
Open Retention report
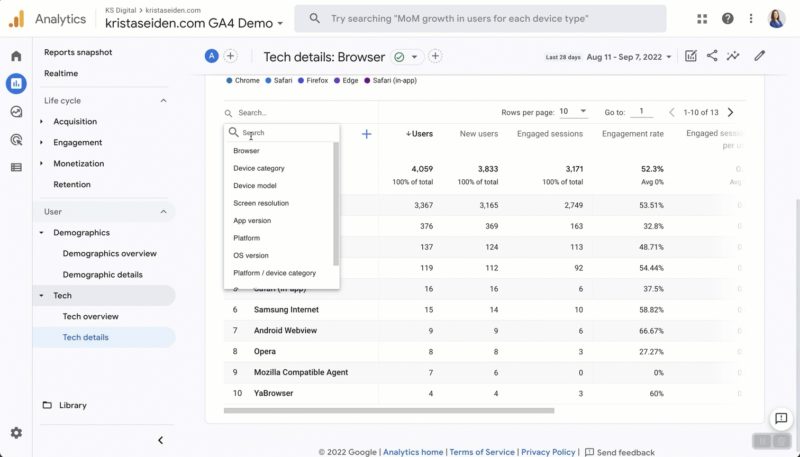(x=72, y=184)
